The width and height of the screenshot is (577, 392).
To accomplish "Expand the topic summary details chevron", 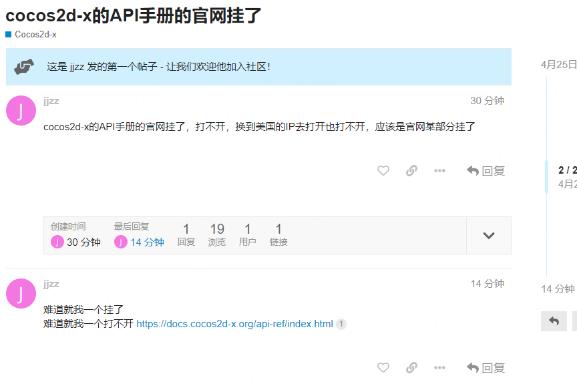I will 489,236.
